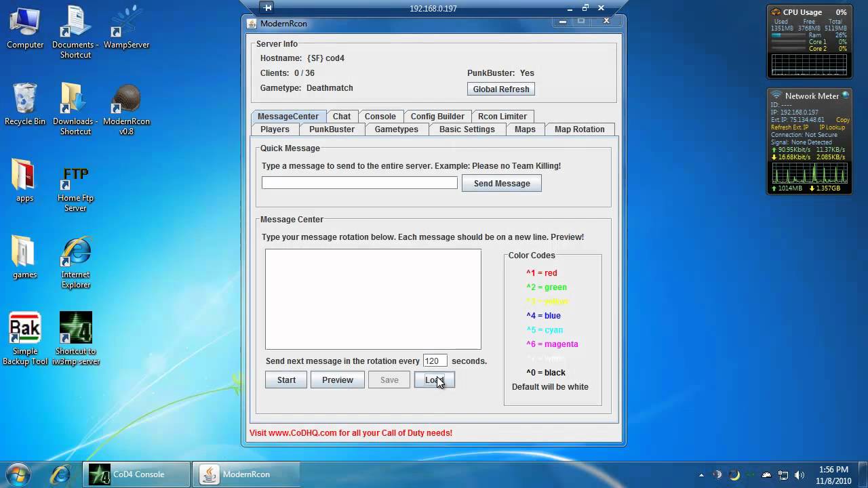Click the message rotation text area
The height and width of the screenshot is (488, 868).
point(373,299)
